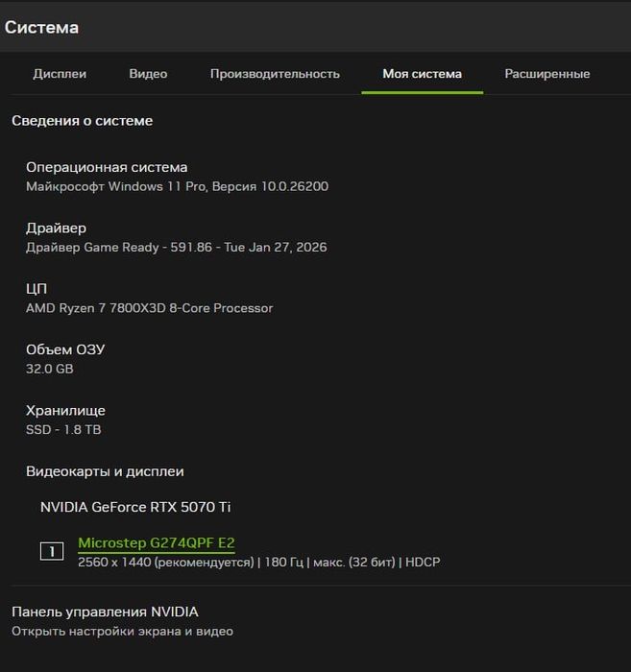Select the SSD - 1.8 TB value
The height and width of the screenshot is (672, 631).
pos(63,430)
